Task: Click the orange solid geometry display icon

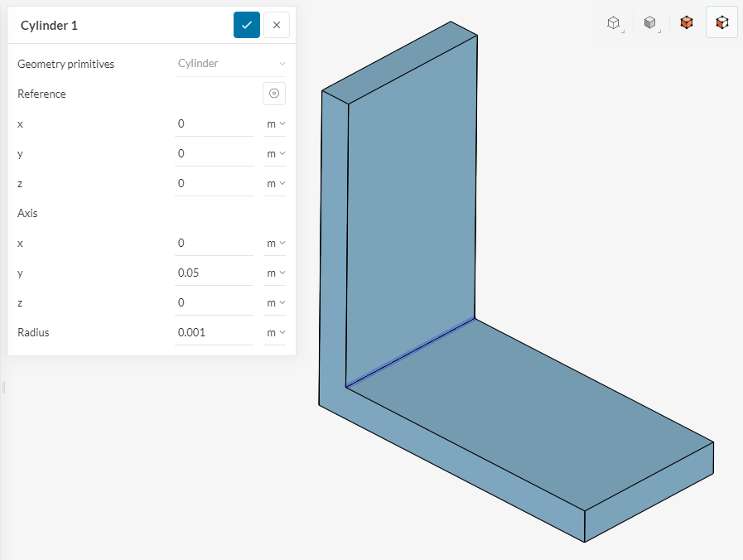Action: (x=686, y=22)
